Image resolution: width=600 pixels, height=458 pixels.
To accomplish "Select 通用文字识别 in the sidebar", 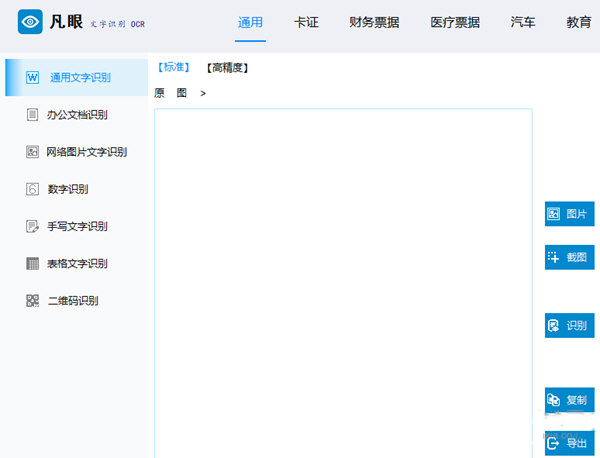I will [77, 77].
